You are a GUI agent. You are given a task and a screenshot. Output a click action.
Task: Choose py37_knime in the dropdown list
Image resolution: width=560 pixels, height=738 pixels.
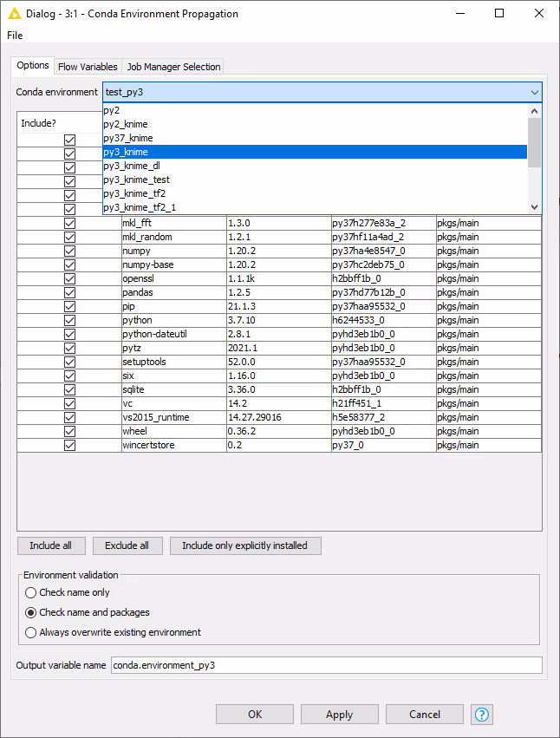128,138
